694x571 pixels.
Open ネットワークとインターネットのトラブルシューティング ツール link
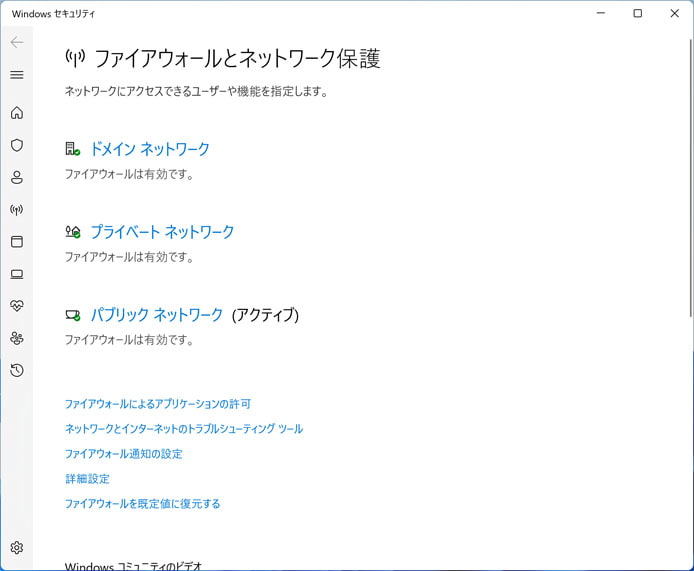[184, 429]
